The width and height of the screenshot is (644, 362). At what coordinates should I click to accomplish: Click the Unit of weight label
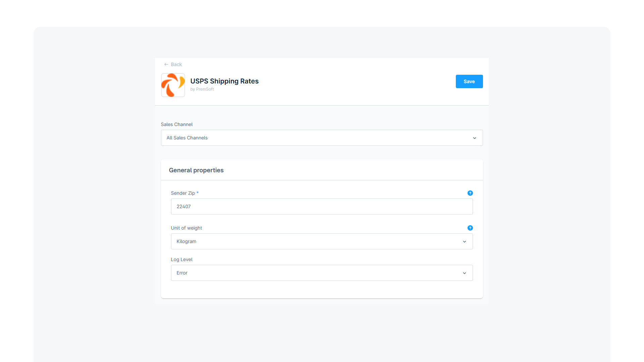(x=186, y=228)
